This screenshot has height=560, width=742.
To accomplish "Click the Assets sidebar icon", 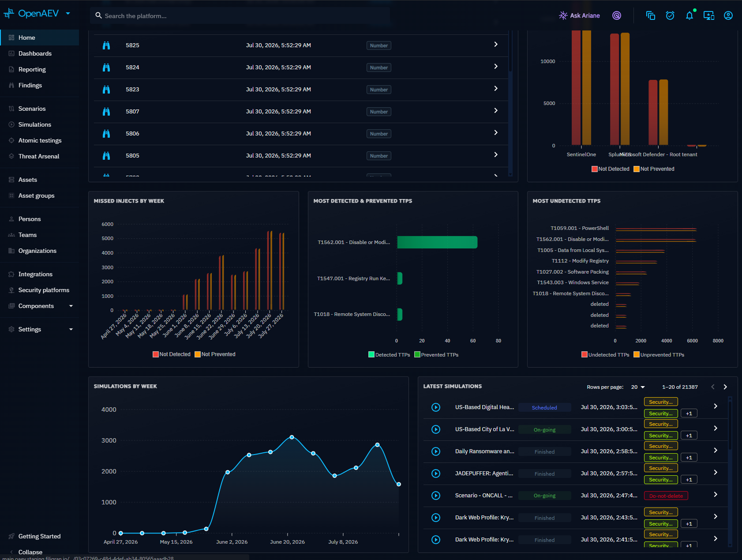I will 11,180.
